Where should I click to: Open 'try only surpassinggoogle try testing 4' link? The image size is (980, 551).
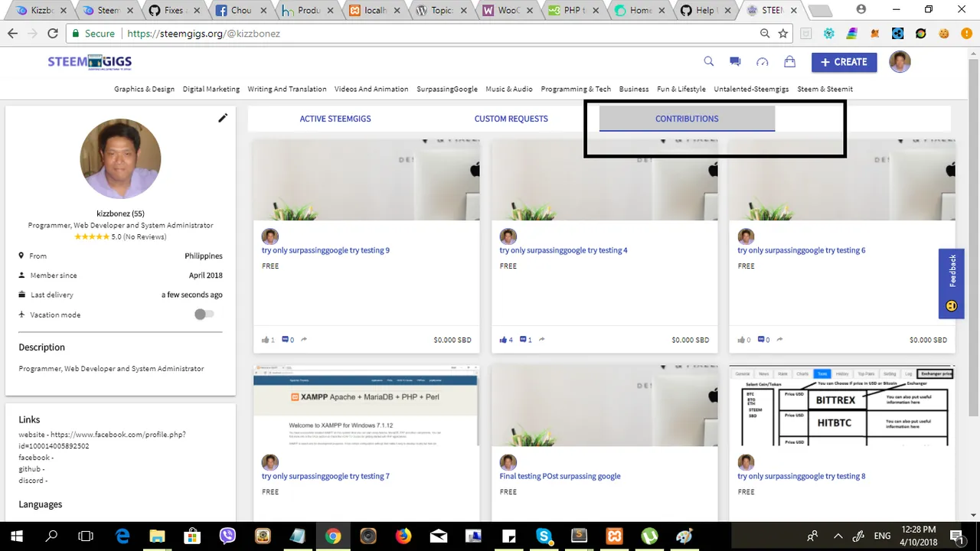click(563, 250)
